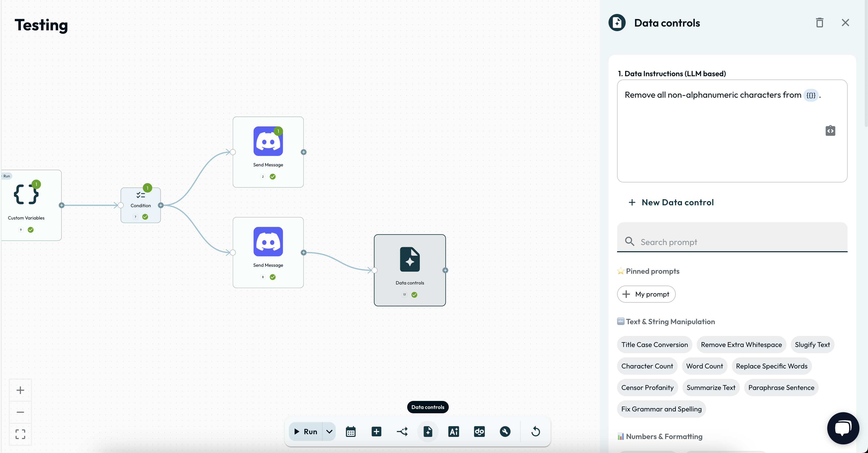The width and height of the screenshot is (868, 453).
Task: Click the wrench tools icon in toolbar
Action: [x=505, y=432]
